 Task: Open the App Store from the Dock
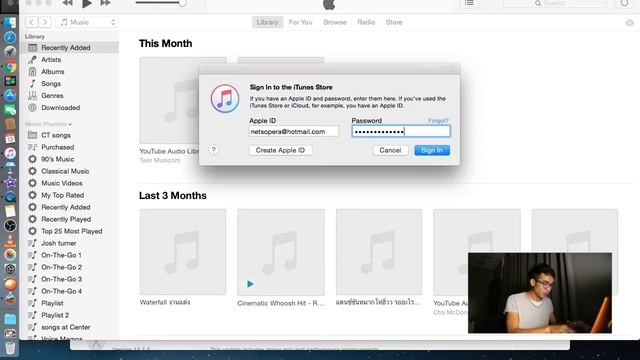point(10,95)
